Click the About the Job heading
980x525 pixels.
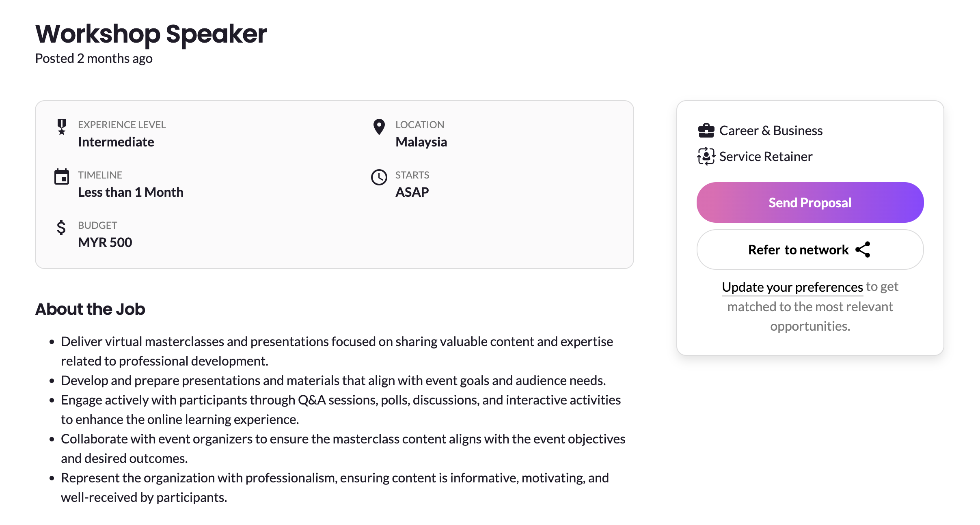tap(90, 309)
